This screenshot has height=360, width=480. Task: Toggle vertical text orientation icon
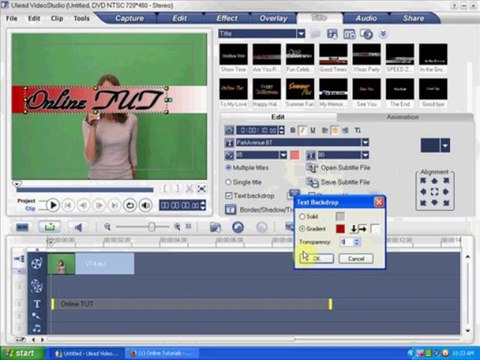pyautogui.click(x=357, y=130)
